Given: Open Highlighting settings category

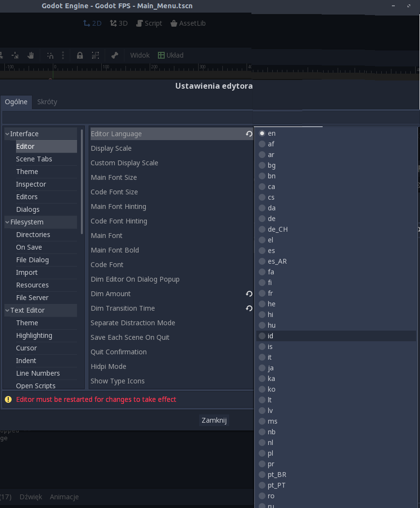Looking at the screenshot, I should click(47, 335).
